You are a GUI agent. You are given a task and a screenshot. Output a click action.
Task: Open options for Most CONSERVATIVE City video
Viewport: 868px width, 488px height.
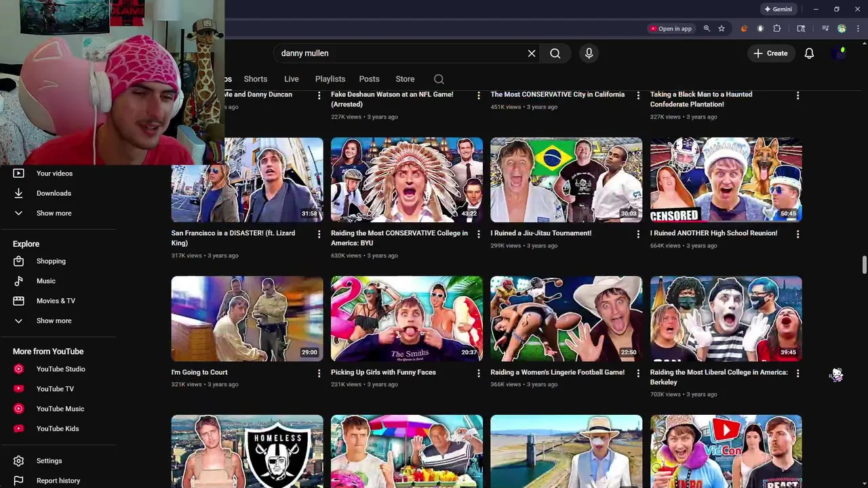click(638, 96)
